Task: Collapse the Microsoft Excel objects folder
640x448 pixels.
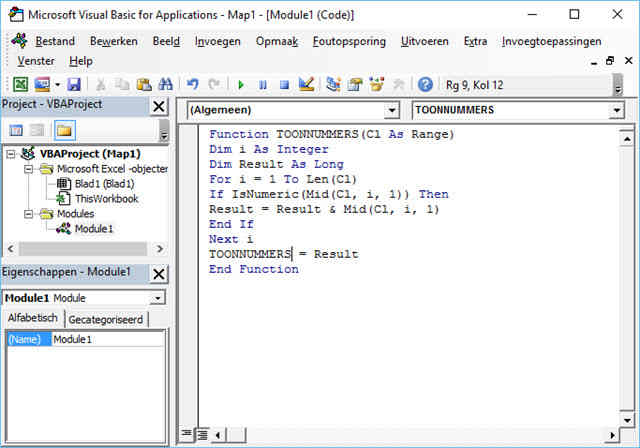Action: 28,169
